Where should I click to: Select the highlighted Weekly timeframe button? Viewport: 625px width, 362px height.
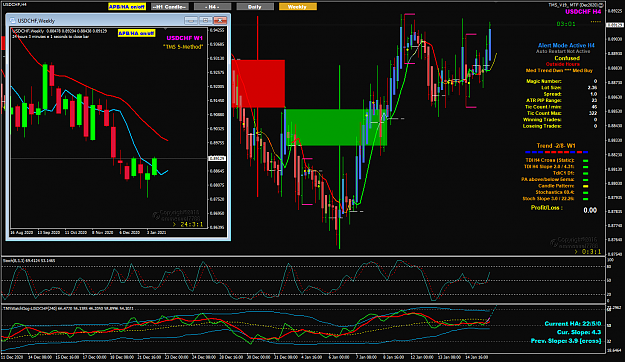click(x=298, y=7)
